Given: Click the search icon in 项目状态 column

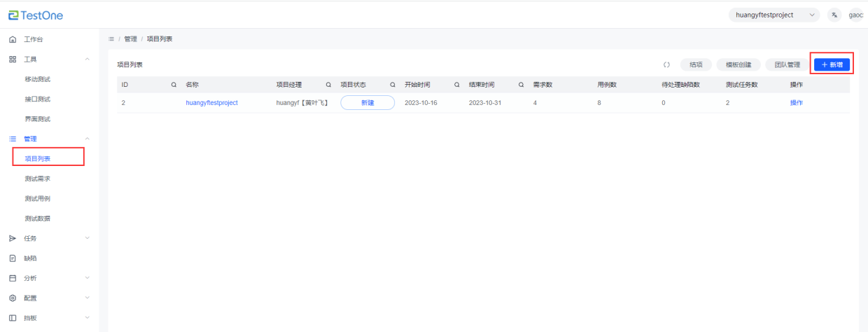Looking at the screenshot, I should point(393,85).
